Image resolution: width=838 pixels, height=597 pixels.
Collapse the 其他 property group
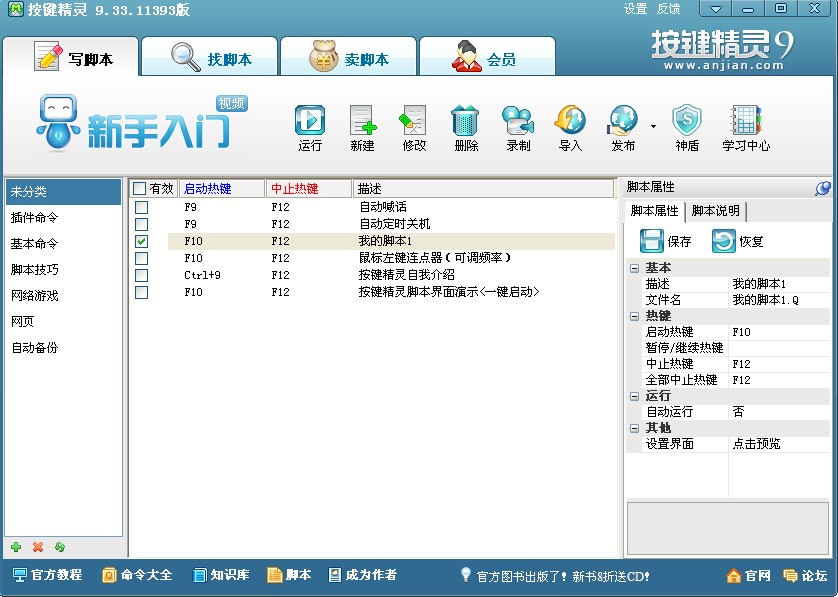point(634,429)
